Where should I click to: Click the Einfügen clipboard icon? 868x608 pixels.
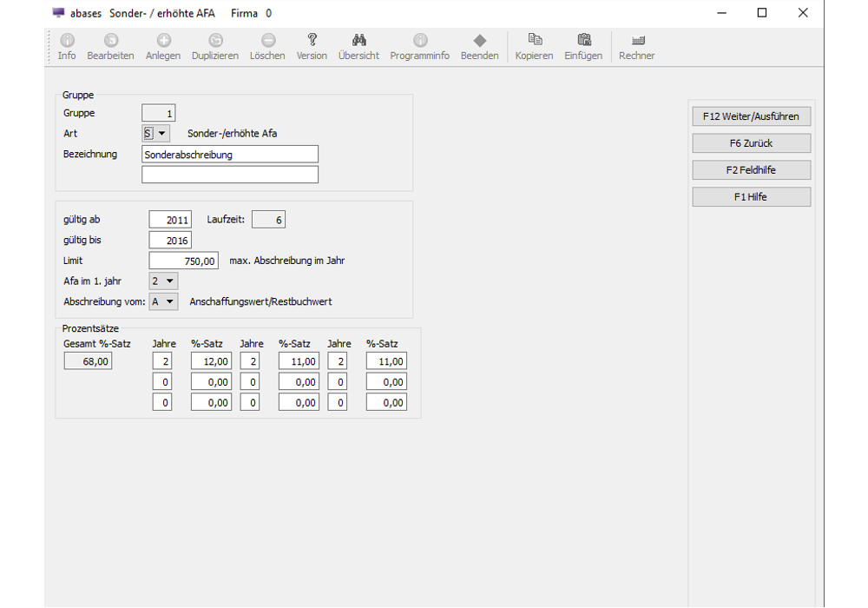click(583, 41)
